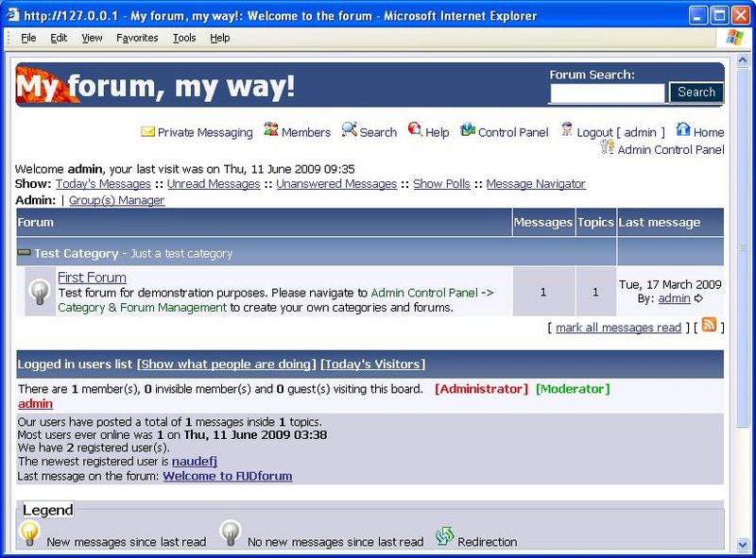Image resolution: width=756 pixels, height=558 pixels.
Task: Click the vertical scrollbar thumb
Action: (743, 247)
